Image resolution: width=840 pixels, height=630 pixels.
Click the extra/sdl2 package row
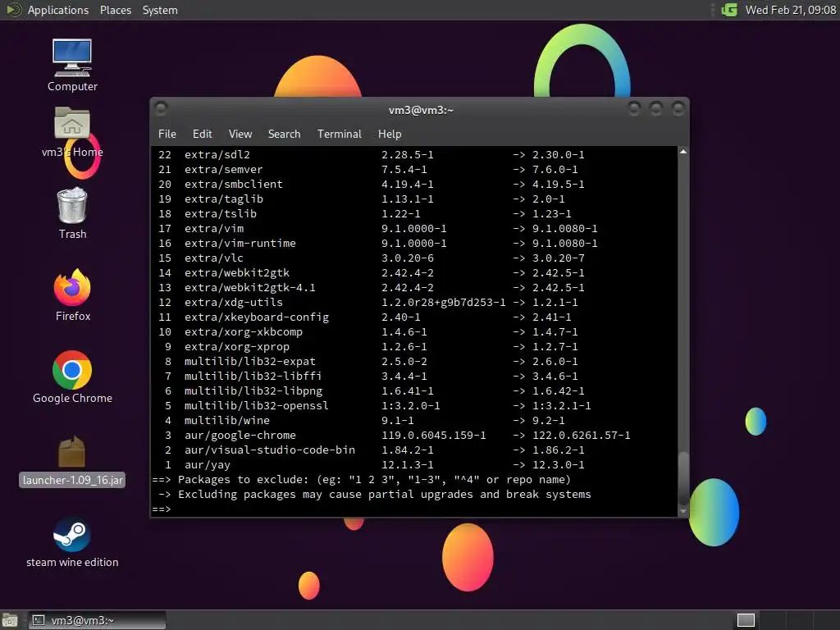pos(371,155)
